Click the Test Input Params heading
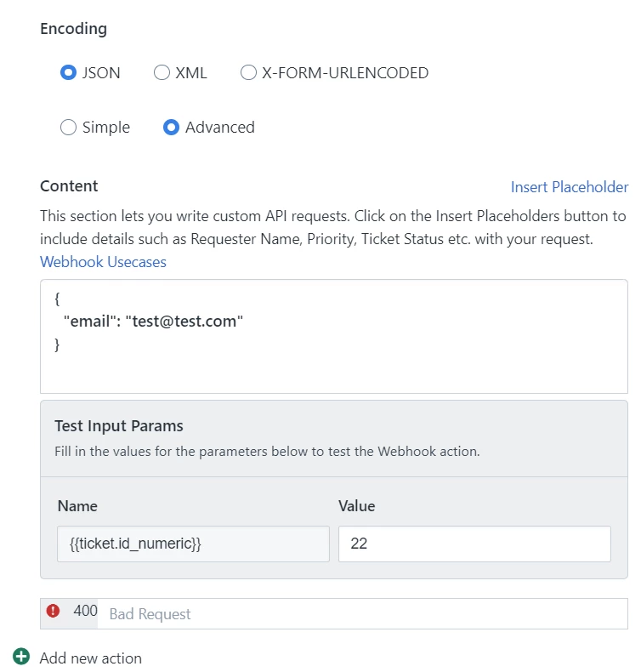The width and height of the screenshot is (641, 672). click(x=119, y=426)
